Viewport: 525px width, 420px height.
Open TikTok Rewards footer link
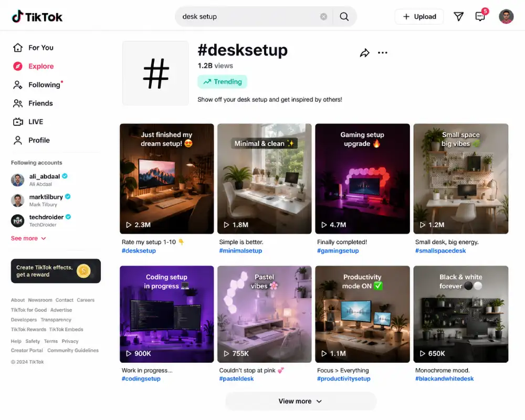point(28,329)
